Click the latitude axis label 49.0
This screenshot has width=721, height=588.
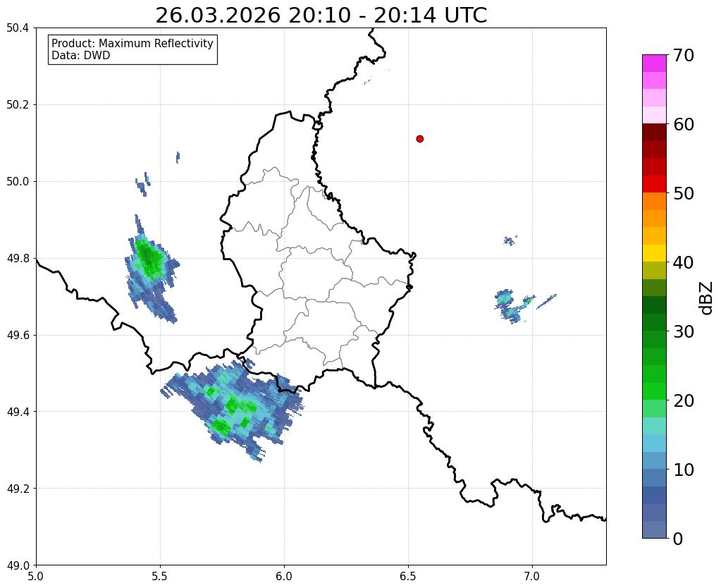tap(18, 565)
